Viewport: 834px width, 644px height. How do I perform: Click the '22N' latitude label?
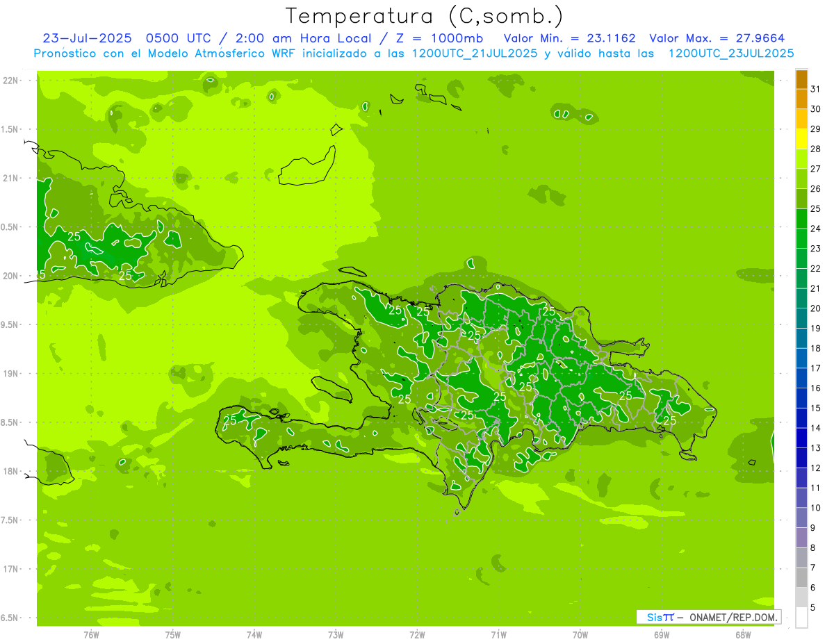click(x=11, y=80)
